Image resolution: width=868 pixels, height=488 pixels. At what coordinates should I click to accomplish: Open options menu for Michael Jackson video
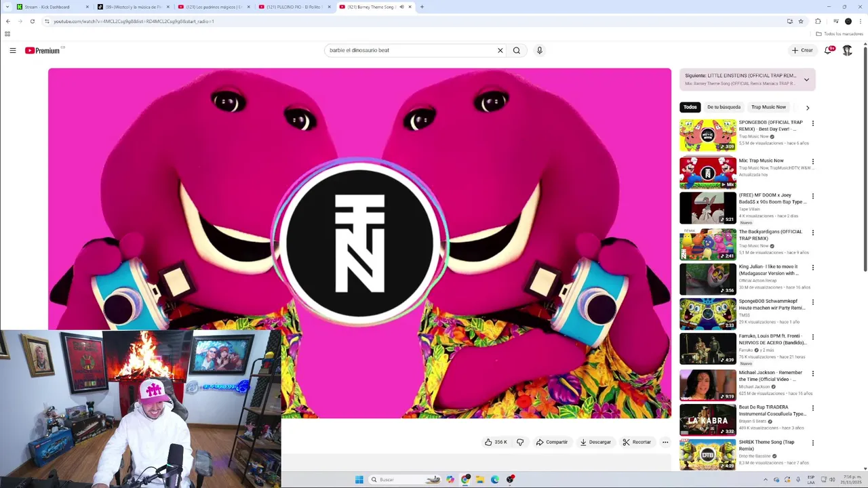[x=812, y=373]
